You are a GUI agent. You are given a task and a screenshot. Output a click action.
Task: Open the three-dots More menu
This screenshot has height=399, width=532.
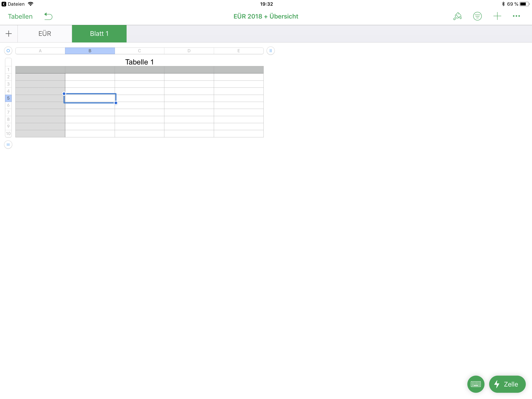click(x=516, y=16)
